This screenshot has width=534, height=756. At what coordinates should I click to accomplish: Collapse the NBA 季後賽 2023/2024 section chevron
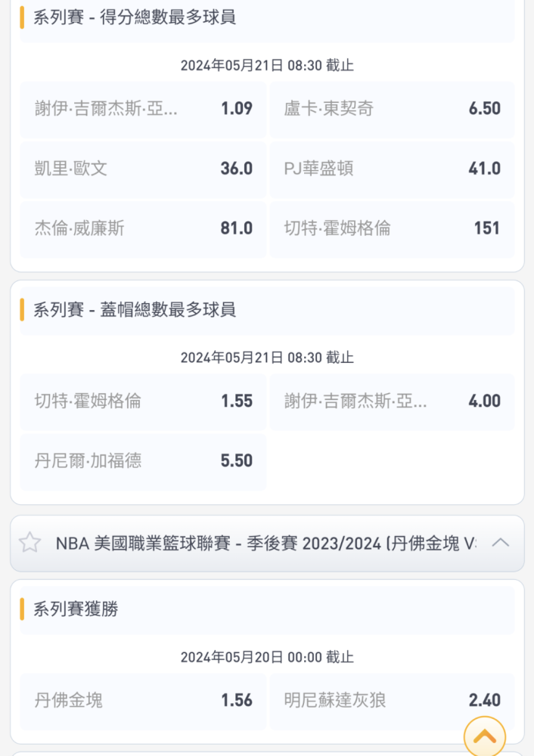point(500,542)
